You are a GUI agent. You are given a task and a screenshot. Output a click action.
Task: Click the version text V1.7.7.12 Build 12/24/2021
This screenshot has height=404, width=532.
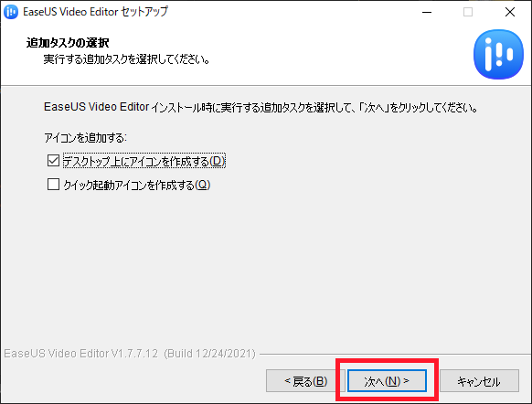[130, 354]
